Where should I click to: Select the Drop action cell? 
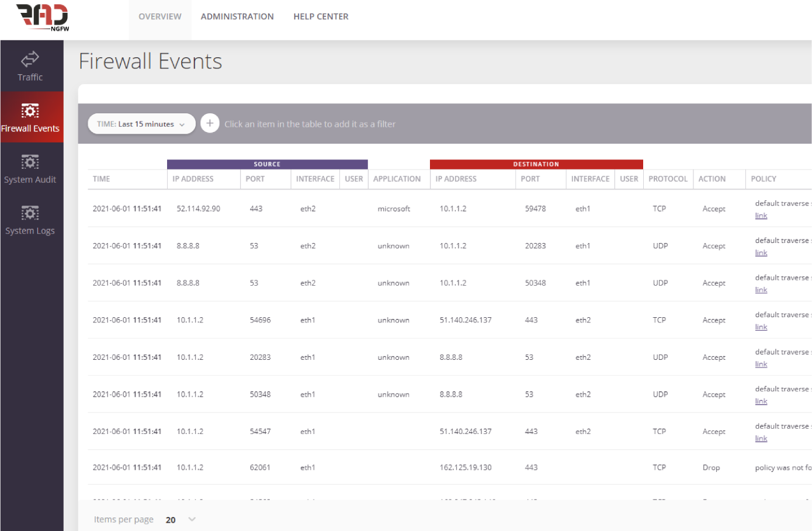(x=711, y=467)
